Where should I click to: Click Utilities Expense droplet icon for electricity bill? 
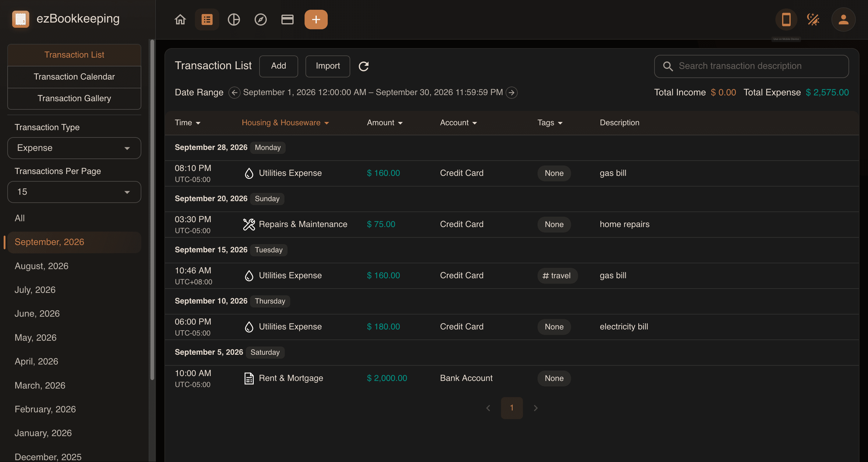tap(249, 327)
